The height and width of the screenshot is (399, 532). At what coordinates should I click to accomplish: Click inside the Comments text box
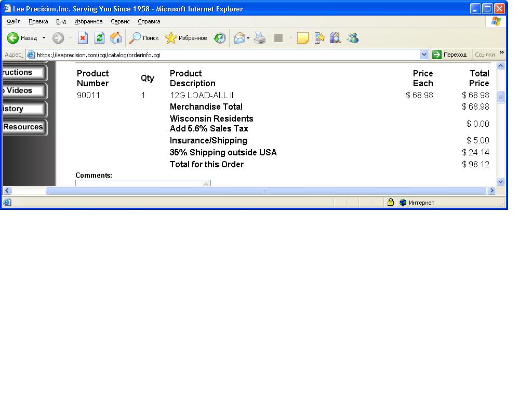138,183
